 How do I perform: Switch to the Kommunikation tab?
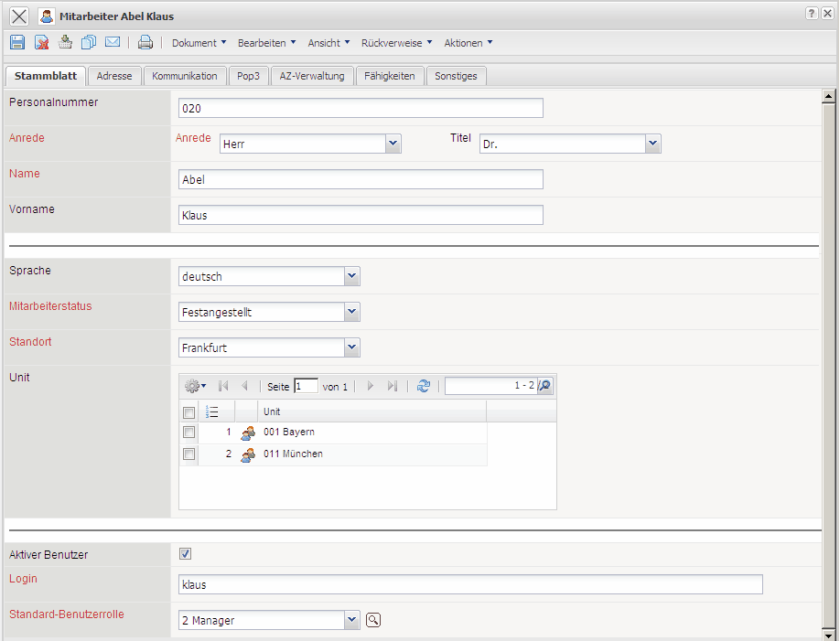185,76
